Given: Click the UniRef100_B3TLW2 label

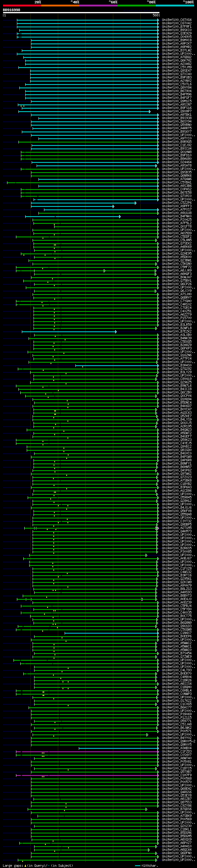Looking at the screenshot, I should [177, 50].
